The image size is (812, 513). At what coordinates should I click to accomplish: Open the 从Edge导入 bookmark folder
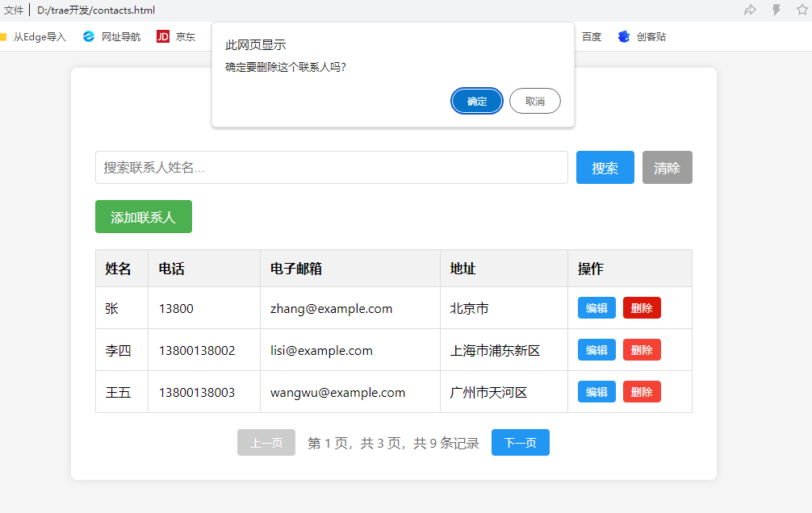click(x=33, y=37)
